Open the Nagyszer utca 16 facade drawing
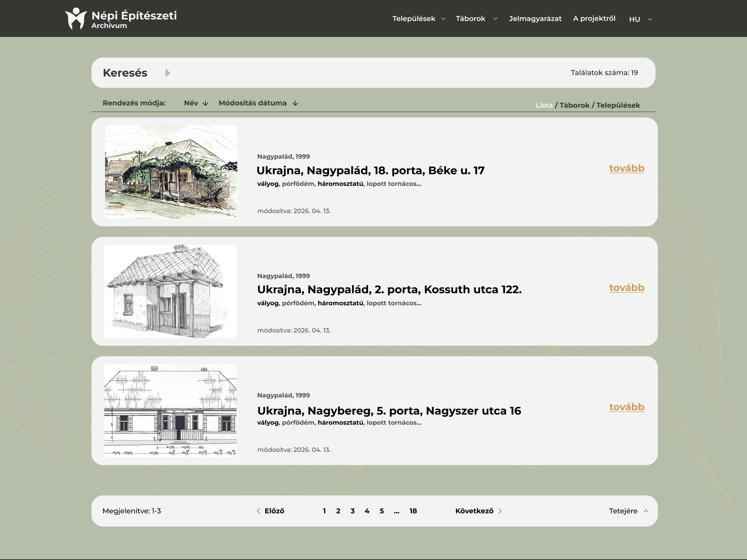 tap(170, 410)
